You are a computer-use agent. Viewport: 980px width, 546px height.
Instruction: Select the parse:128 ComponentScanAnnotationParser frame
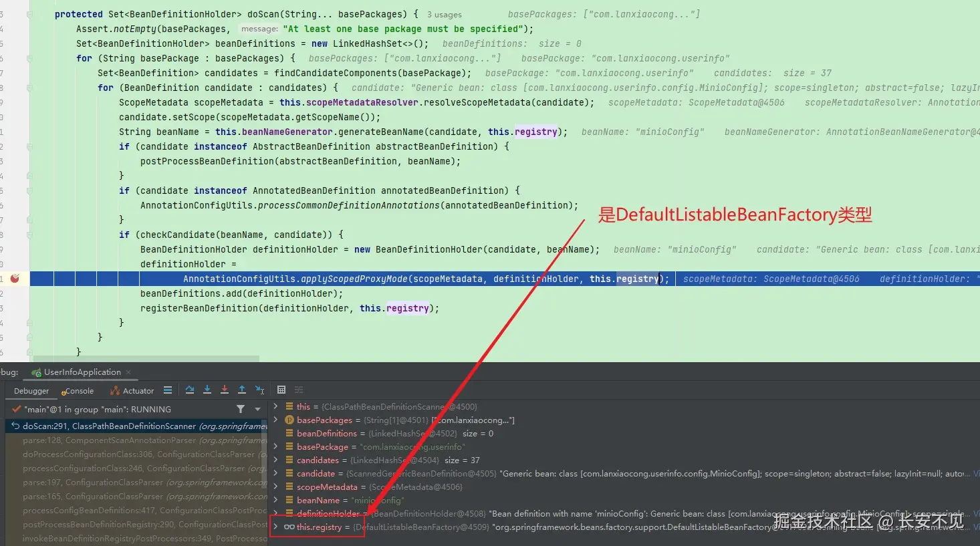pyautogui.click(x=136, y=440)
